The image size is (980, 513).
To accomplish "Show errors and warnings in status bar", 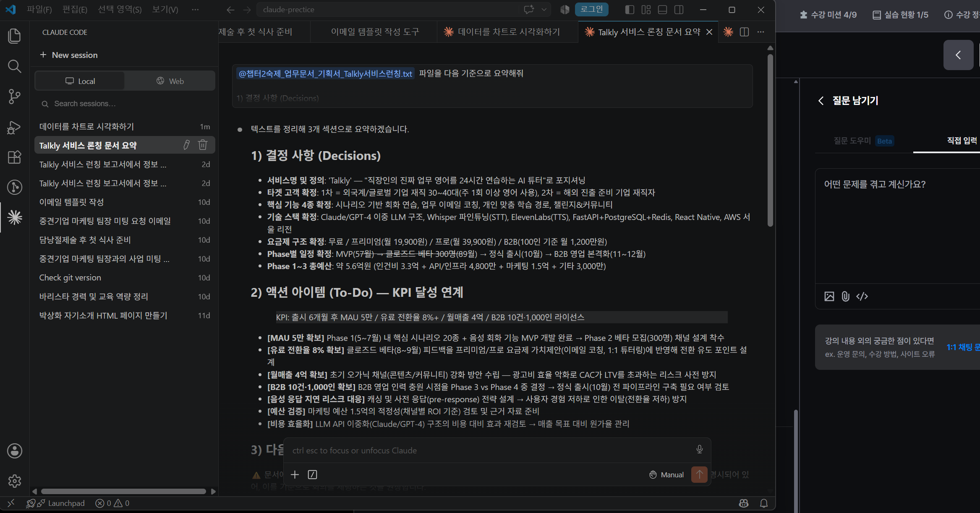I will [x=112, y=503].
